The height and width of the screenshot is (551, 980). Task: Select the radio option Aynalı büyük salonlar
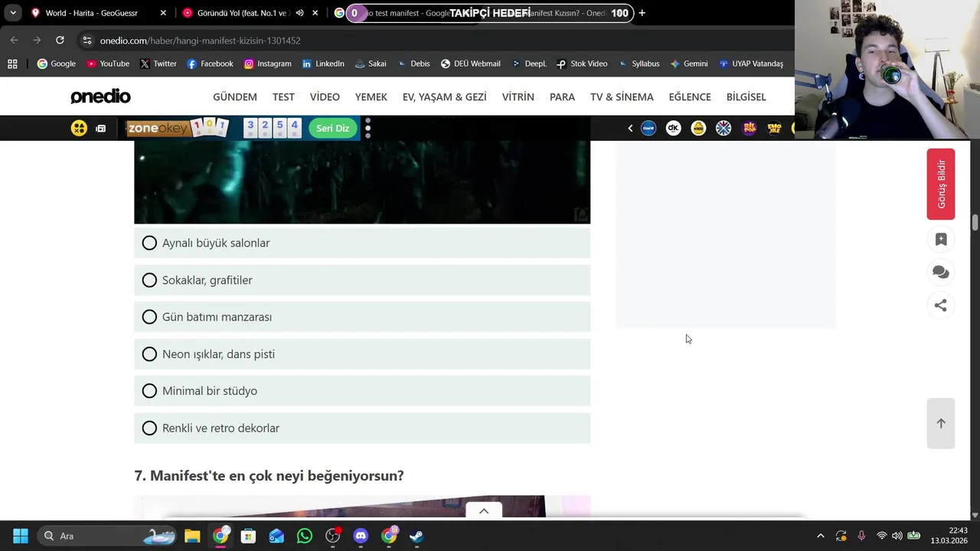click(362, 243)
